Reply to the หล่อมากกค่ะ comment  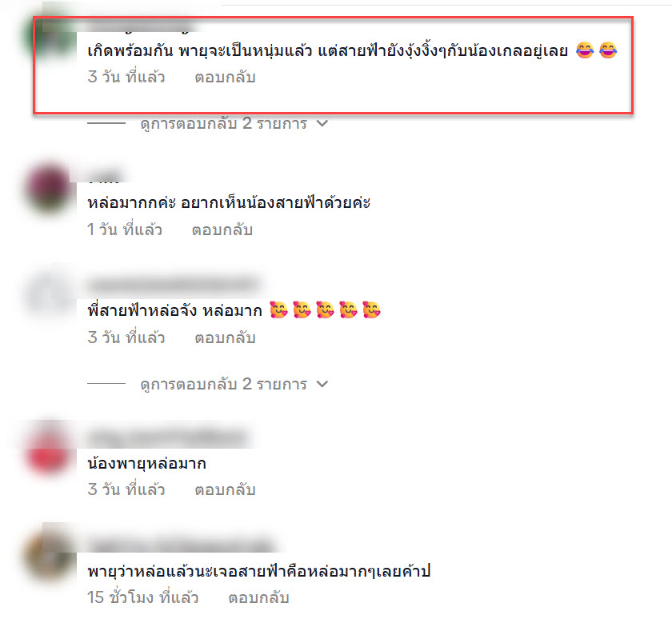coord(222,230)
